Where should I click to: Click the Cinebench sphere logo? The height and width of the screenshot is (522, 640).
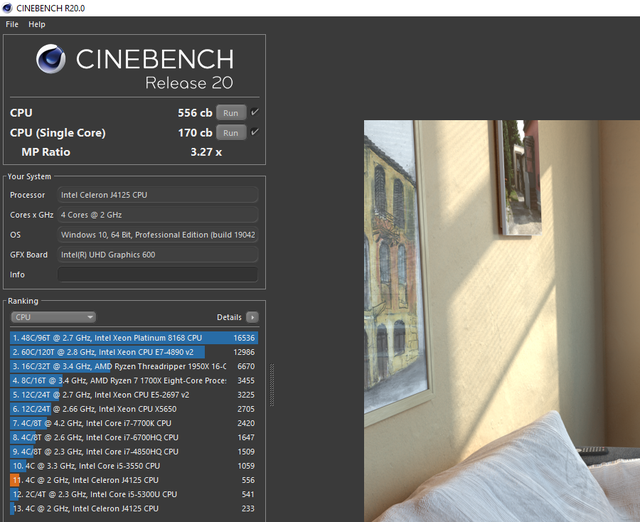[x=51, y=59]
